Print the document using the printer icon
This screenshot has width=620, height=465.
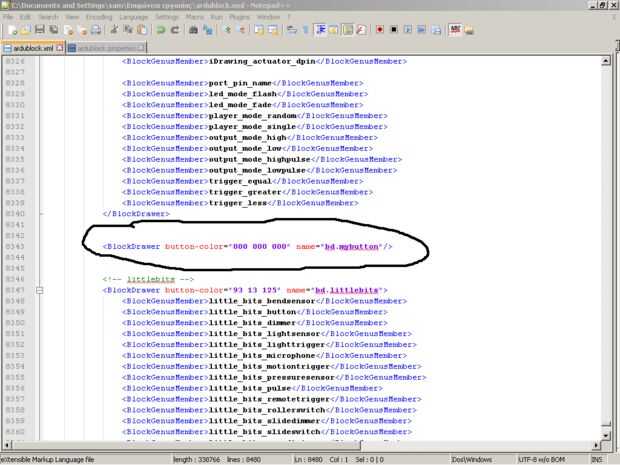(x=96, y=30)
